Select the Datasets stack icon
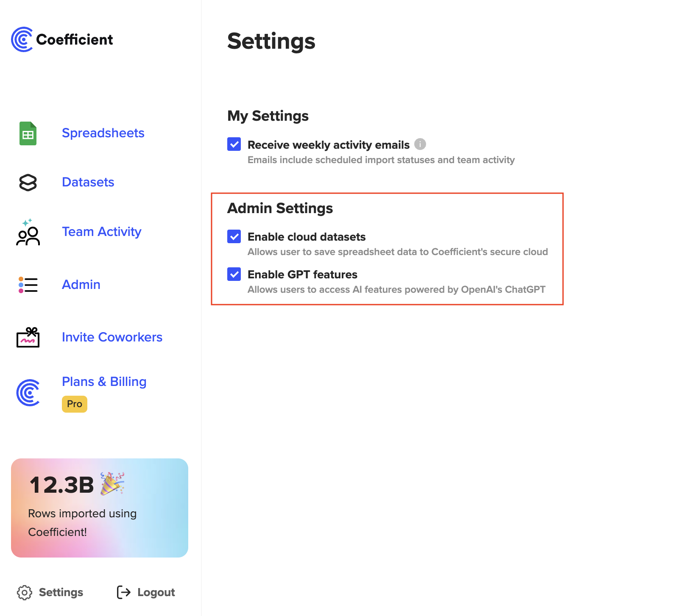The height and width of the screenshot is (616, 697). pyautogui.click(x=27, y=183)
